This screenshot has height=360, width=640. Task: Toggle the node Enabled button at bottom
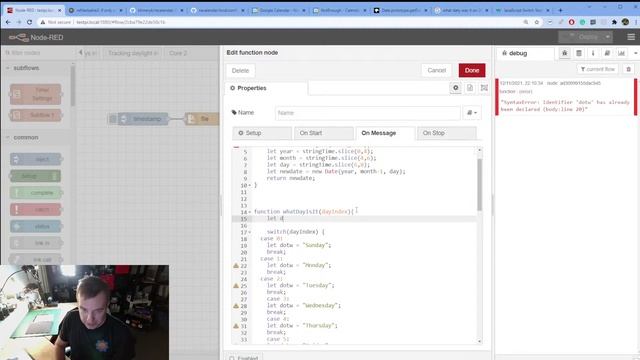(244, 357)
